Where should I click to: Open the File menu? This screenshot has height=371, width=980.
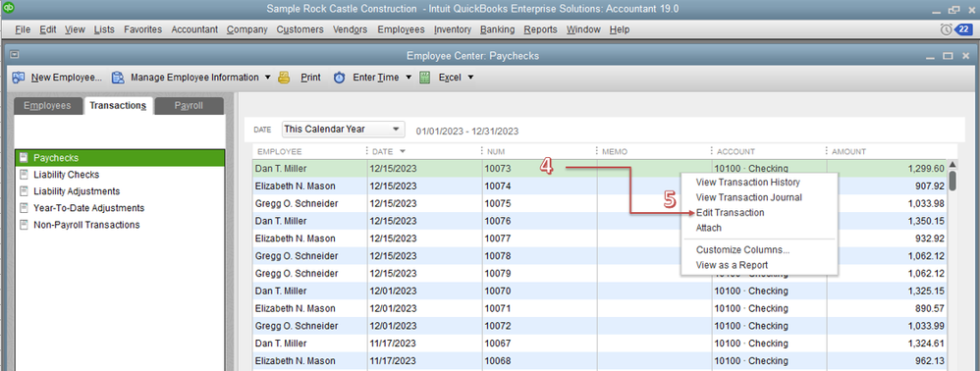click(x=23, y=29)
